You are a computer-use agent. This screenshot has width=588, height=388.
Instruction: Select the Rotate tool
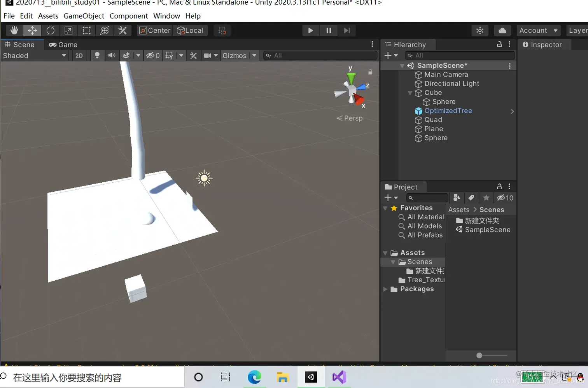(x=51, y=30)
